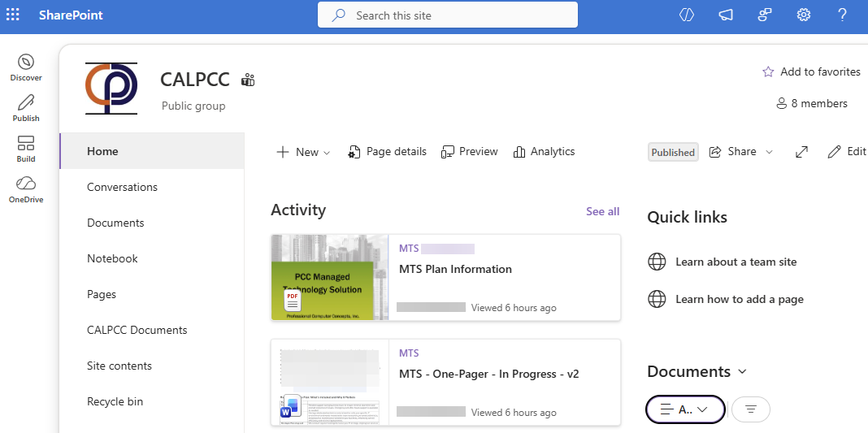Open Learn how to add a page link
Image resolution: width=868 pixels, height=433 pixels.
click(740, 299)
